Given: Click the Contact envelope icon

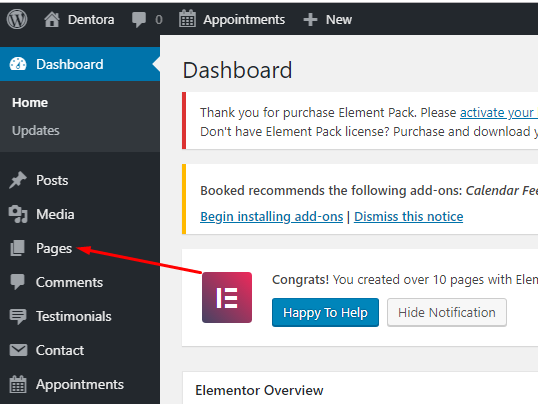Looking at the screenshot, I should (x=18, y=350).
